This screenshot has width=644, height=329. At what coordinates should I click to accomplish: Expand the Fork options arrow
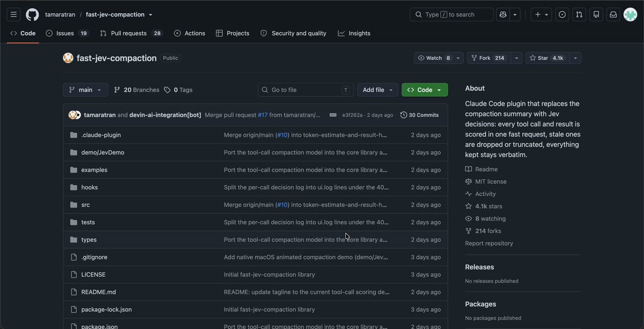tap(517, 58)
